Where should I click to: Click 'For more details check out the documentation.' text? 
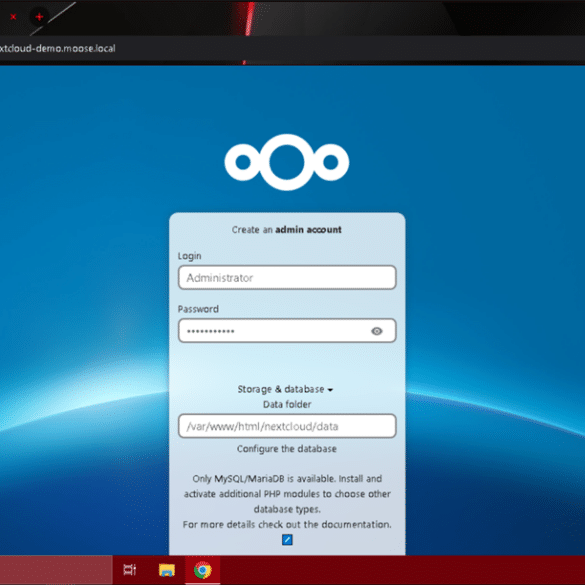[x=287, y=524]
